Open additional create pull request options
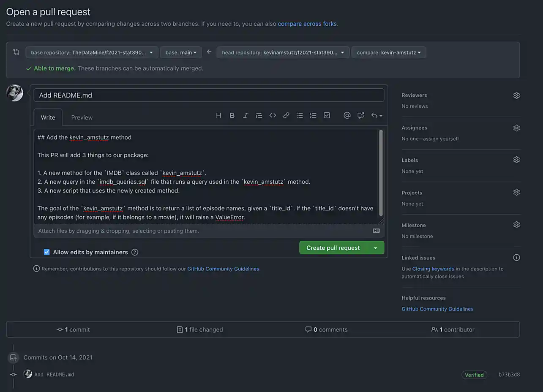 376,248
